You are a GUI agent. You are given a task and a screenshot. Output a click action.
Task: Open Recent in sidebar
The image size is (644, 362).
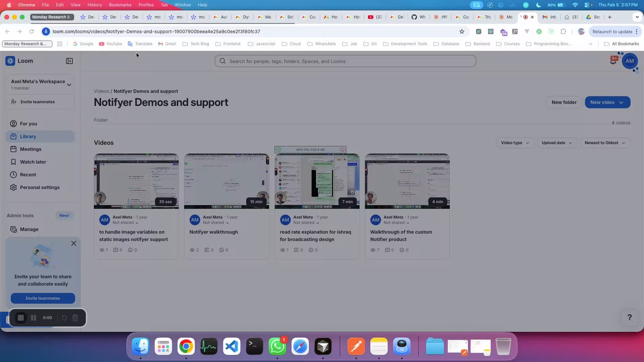41,174
